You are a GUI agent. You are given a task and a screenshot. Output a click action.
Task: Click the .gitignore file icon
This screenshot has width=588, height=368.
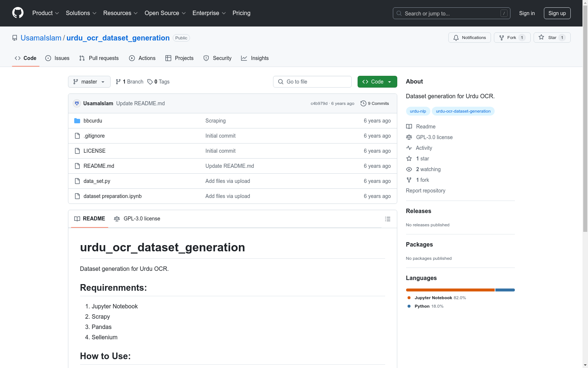[77, 136]
